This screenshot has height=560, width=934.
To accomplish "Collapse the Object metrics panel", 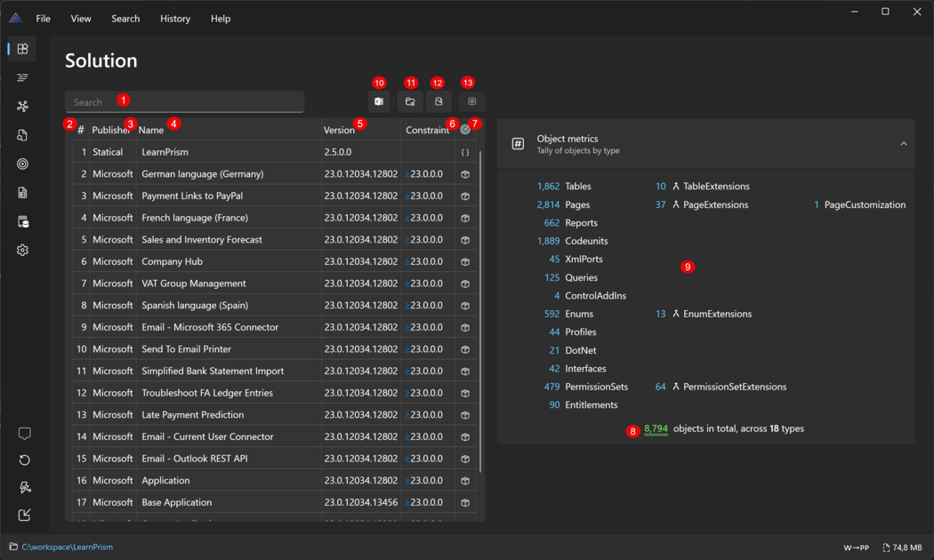I will (903, 144).
